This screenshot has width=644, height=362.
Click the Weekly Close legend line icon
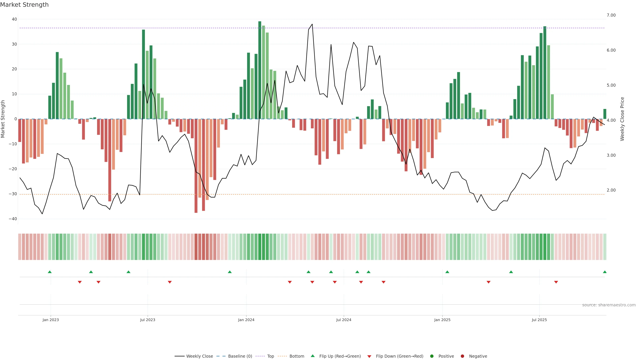[179, 356]
